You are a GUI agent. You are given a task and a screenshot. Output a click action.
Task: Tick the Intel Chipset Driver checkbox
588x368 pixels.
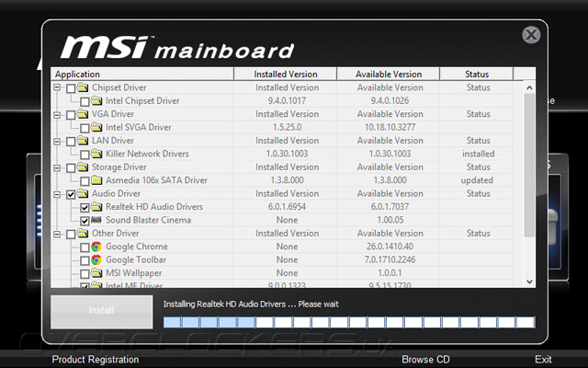[85, 102]
